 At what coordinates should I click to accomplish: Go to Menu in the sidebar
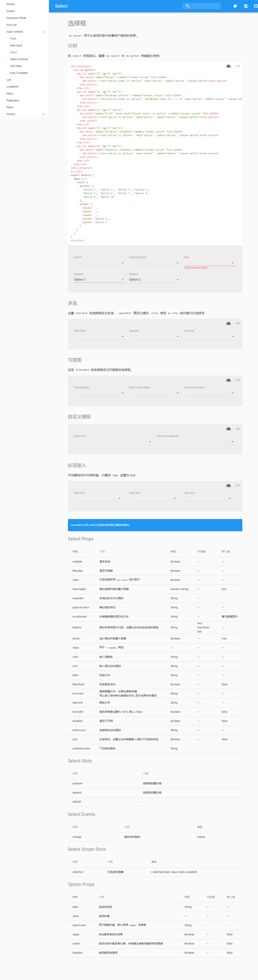[x=10, y=93]
